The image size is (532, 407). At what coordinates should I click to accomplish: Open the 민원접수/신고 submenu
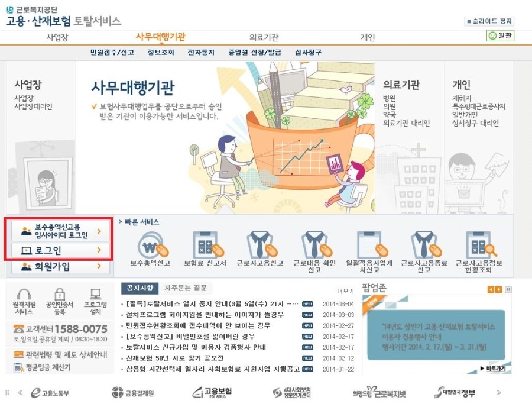[112, 52]
